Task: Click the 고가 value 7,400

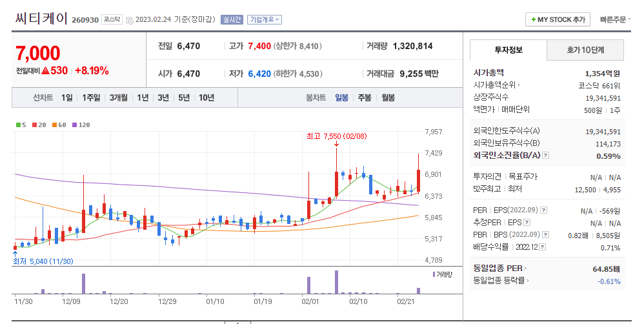Action: click(x=259, y=46)
